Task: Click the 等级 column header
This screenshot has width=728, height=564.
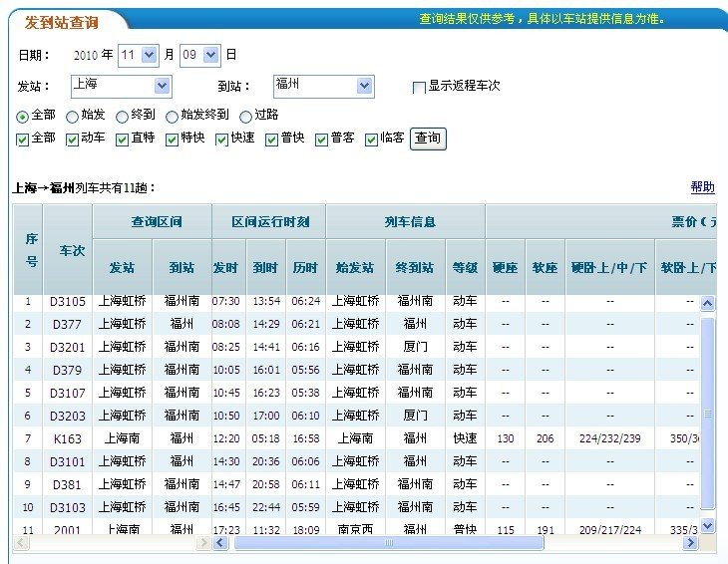Action: (x=465, y=268)
